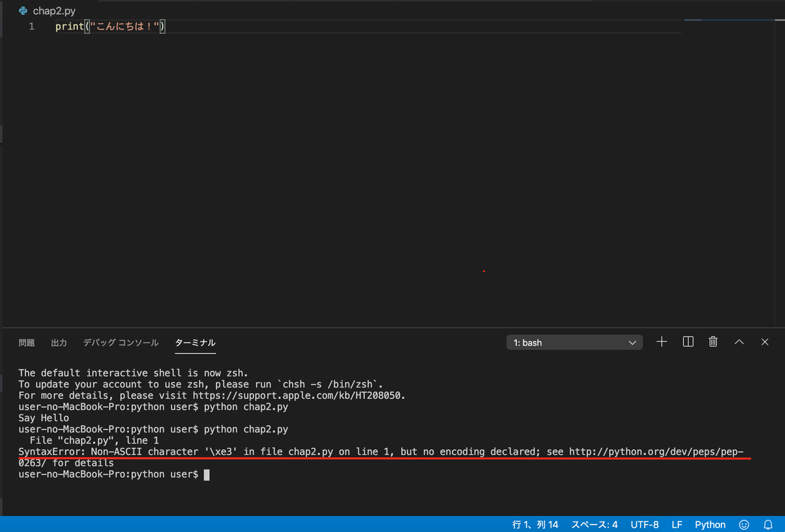Click 行 1、列 14 cursor position status
Screen dimensions: 785x532
[535, 525]
